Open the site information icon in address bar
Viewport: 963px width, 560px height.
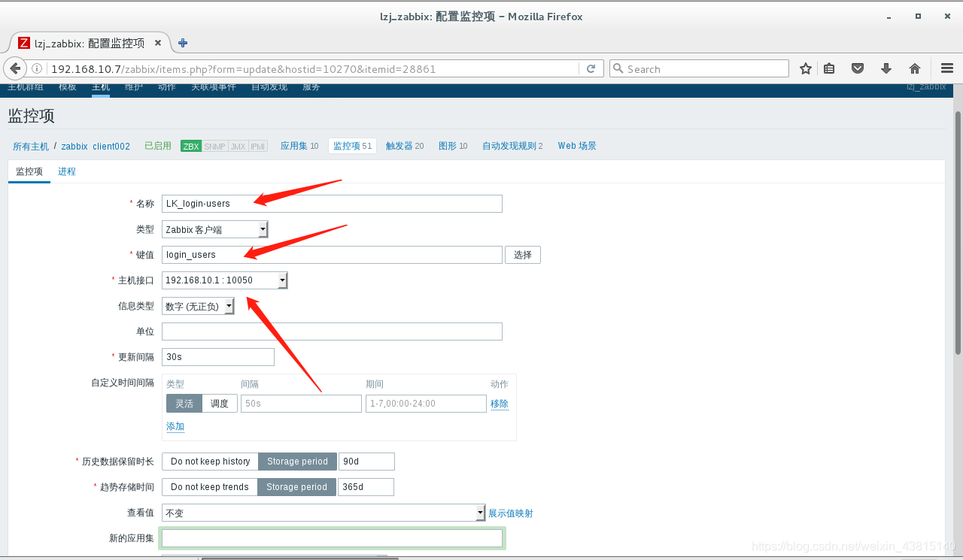pos(37,68)
